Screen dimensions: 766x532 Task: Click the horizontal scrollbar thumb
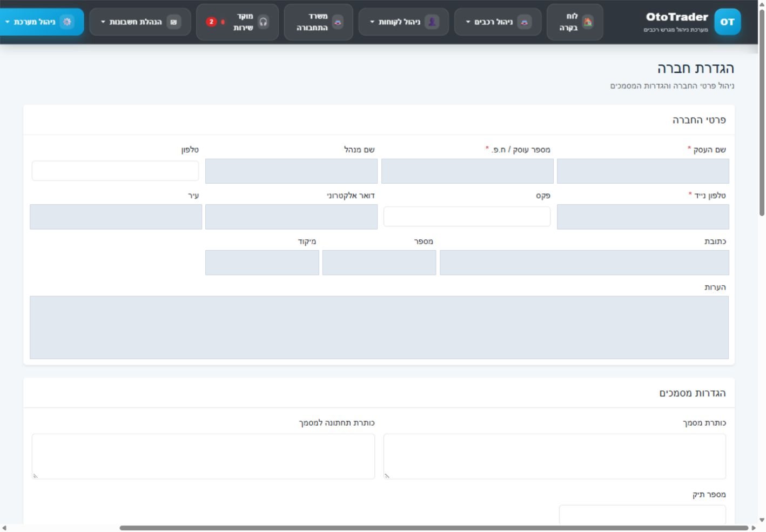click(434, 528)
